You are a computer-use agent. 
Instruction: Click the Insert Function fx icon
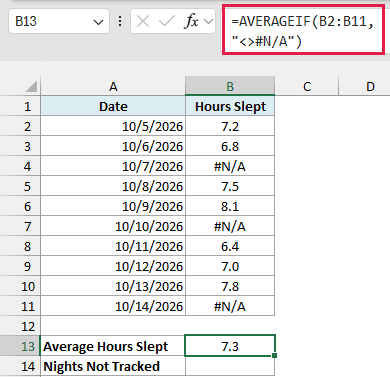191,22
